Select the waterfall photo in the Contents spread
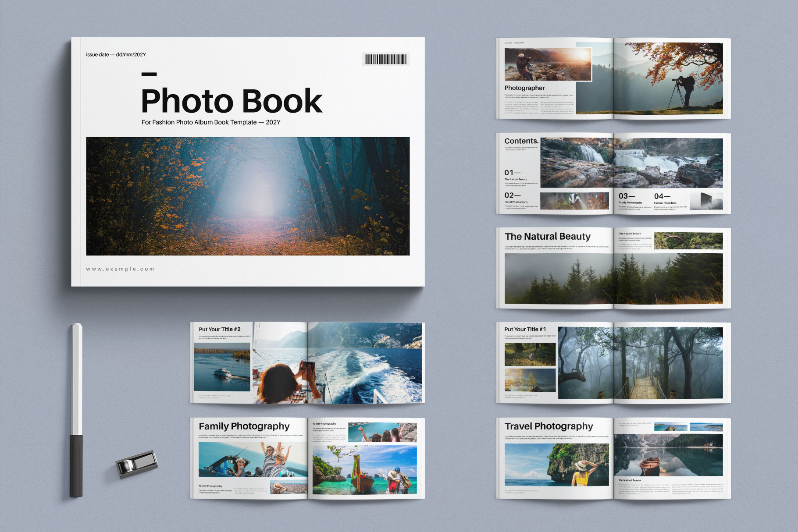 [x=631, y=163]
